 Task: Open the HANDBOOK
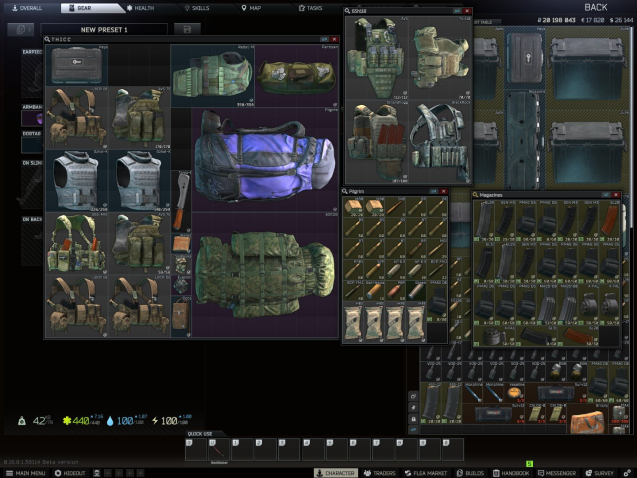[x=511, y=473]
